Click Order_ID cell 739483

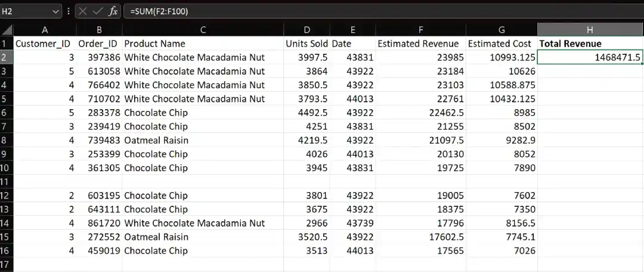tap(99, 140)
